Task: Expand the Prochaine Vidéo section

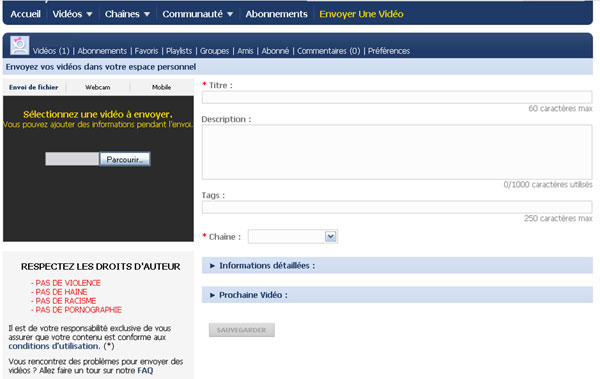Action: (397, 295)
